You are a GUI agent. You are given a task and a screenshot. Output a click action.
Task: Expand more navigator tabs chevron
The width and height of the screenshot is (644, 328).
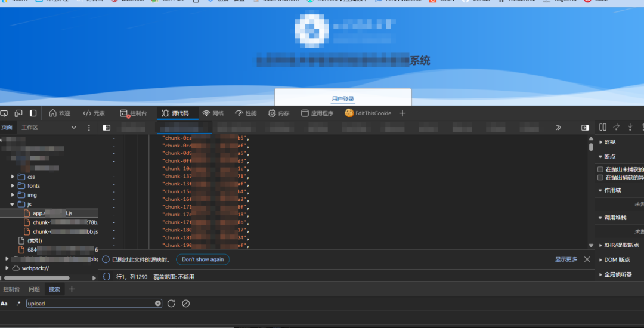coord(74,128)
